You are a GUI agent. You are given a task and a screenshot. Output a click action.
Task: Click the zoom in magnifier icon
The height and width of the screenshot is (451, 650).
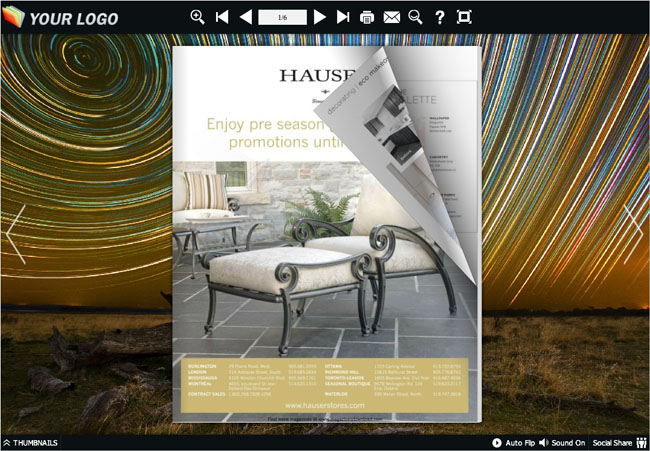[197, 17]
